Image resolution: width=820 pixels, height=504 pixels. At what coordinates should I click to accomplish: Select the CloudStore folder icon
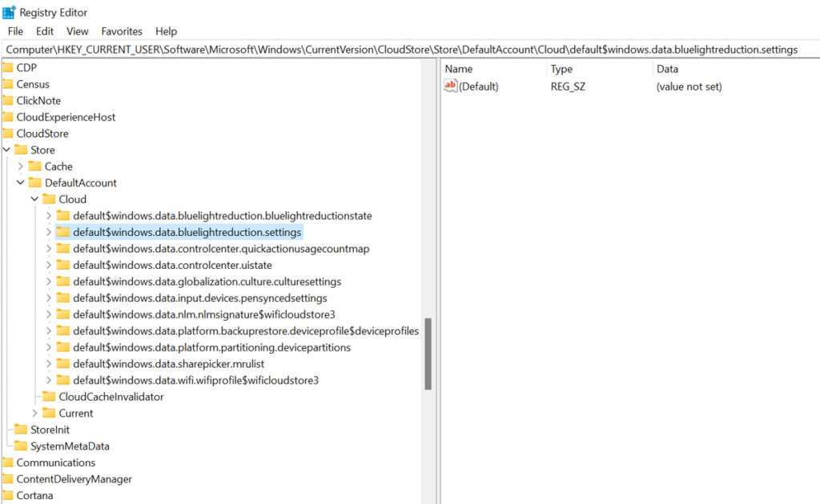pos(7,133)
